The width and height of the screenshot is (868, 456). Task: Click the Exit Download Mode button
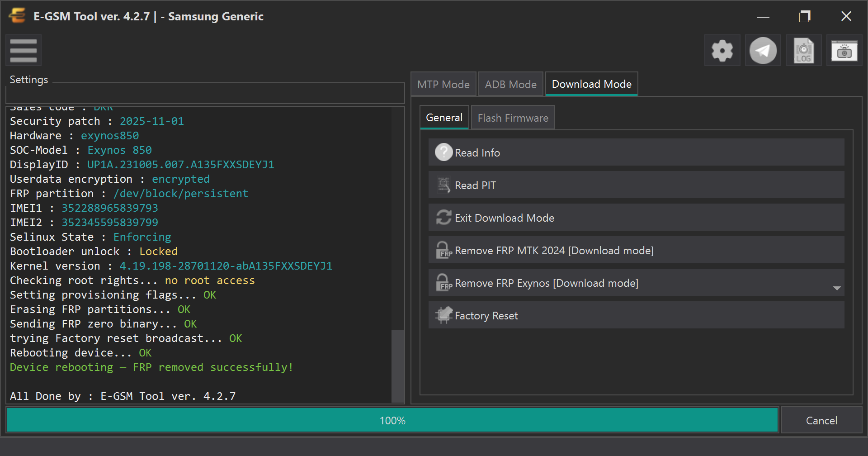click(637, 218)
